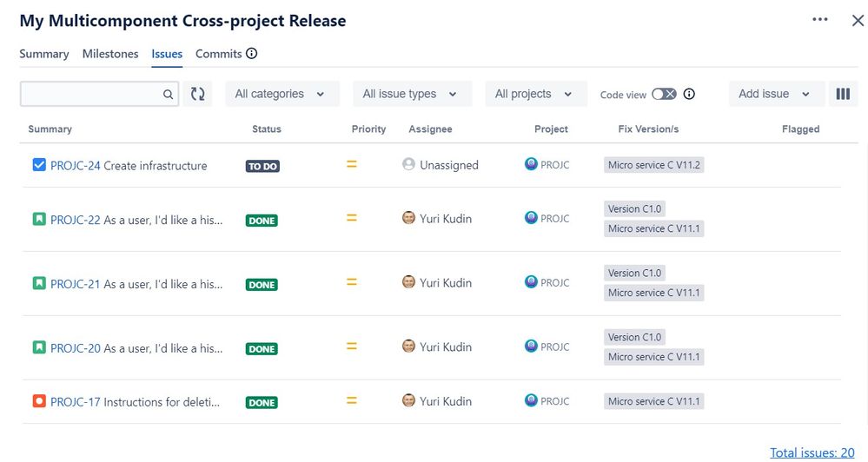Screen dimensions: 868x462
Task: Click the medium priority icon for PROJC-24
Action: click(352, 164)
